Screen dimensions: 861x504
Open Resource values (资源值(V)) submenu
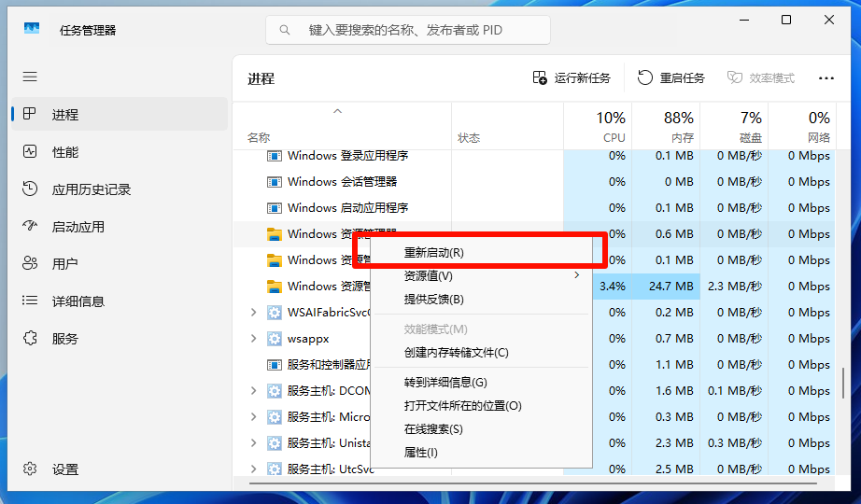coord(482,275)
